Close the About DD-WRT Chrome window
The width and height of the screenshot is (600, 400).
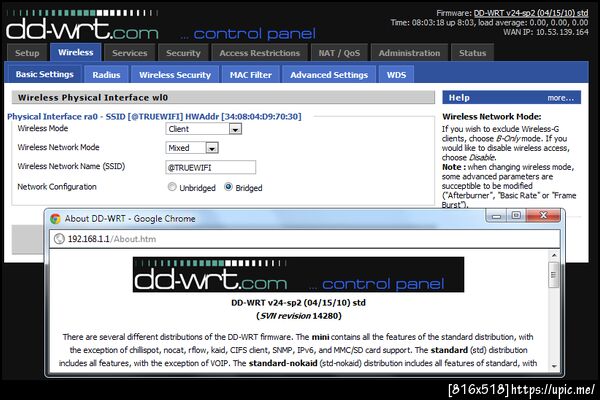click(x=543, y=216)
